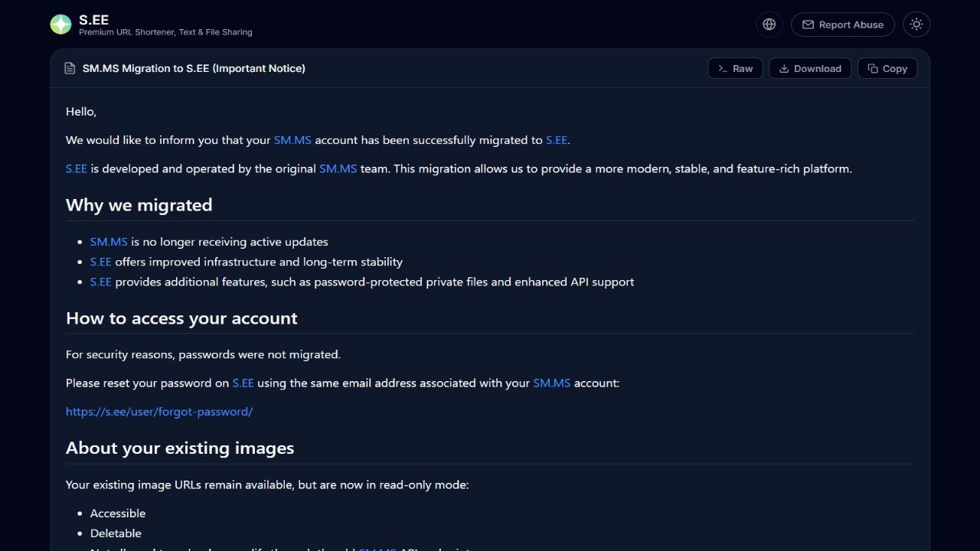980x551 pixels.
Task: Open the Raw view of the text
Action: click(x=735, y=68)
